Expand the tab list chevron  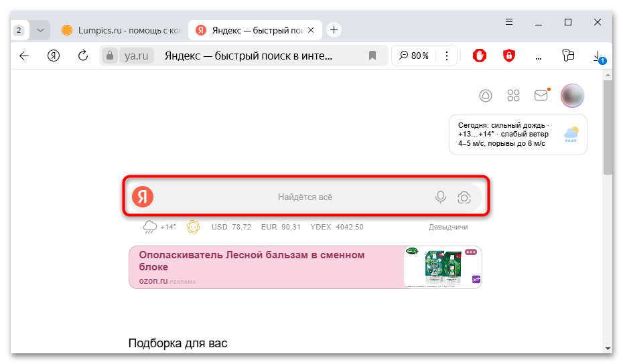(x=40, y=30)
